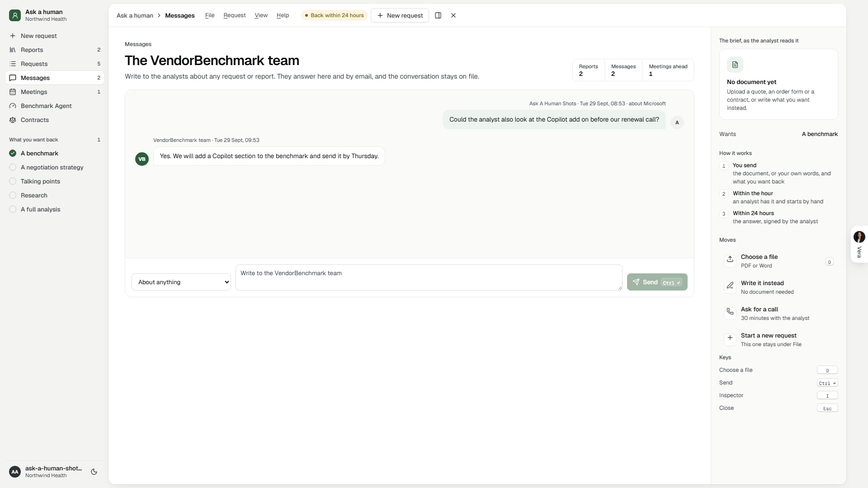Image resolution: width=868 pixels, height=488 pixels.
Task: Open the About anything dropdown
Action: 181,282
